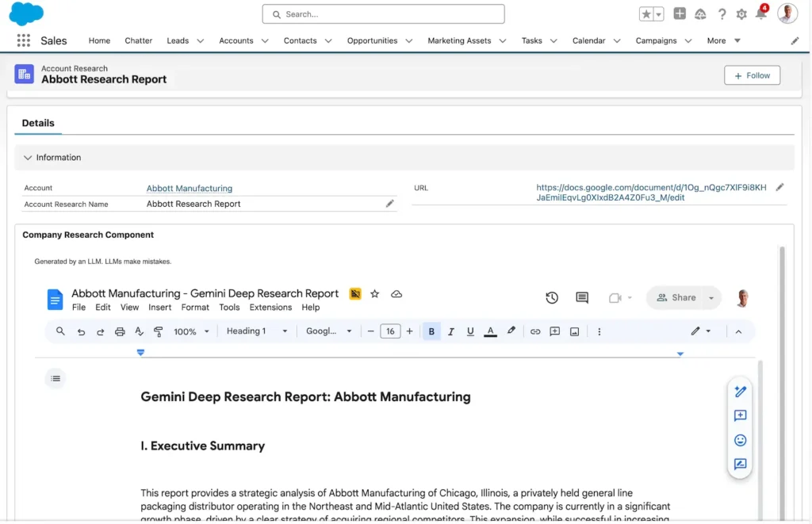The width and height of the screenshot is (812, 524).
Task: Click the font size field showing 16
Action: [390, 331]
